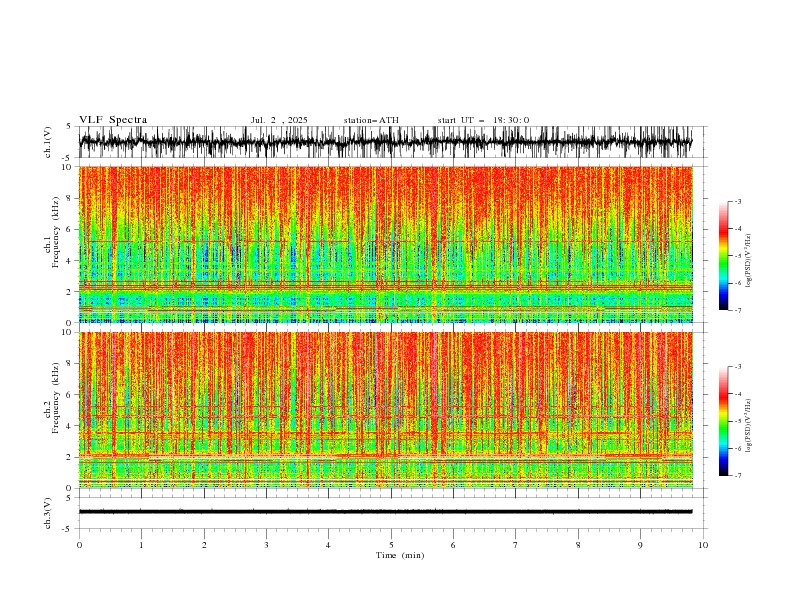Click the 6 kHz tick on ch.1 frequency axis
Screen dimensions: 792x612
pyautogui.click(x=70, y=229)
